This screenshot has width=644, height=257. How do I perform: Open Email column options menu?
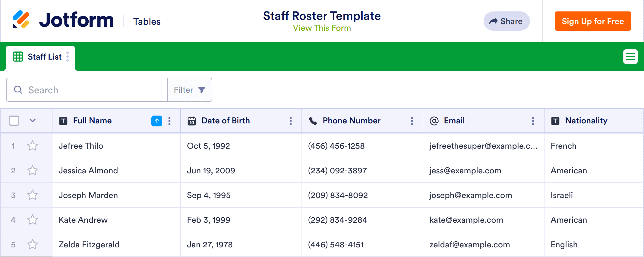[x=533, y=121]
